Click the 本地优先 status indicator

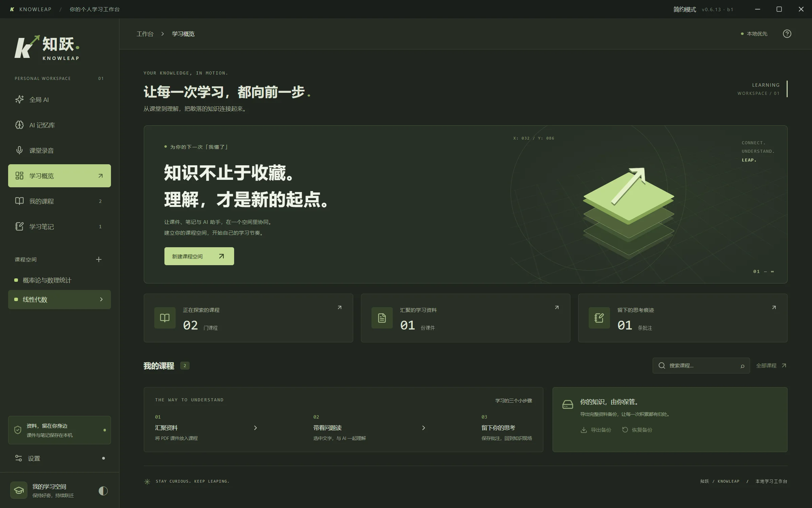(754, 34)
